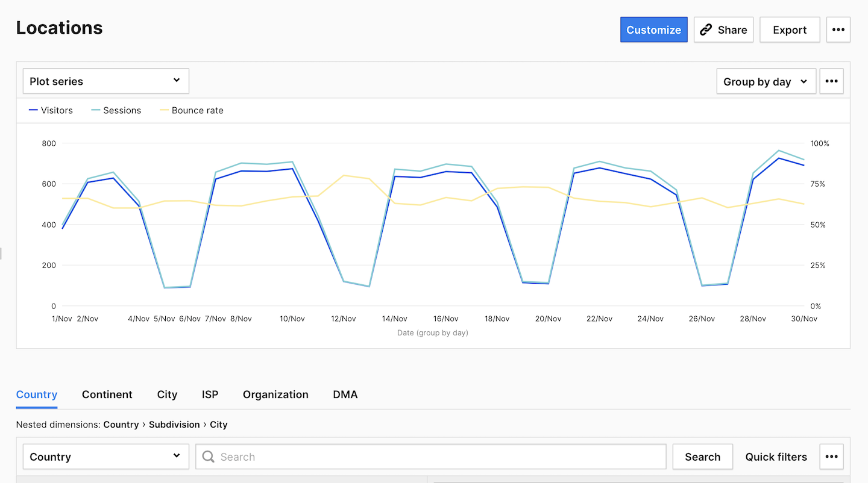The image size is (868, 483).
Task: Click the Export button
Action: pyautogui.click(x=790, y=30)
